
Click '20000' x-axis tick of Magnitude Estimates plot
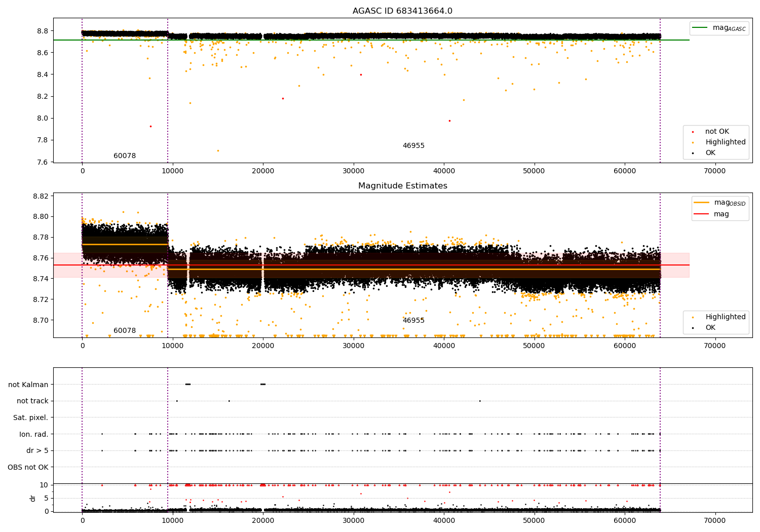263,346
